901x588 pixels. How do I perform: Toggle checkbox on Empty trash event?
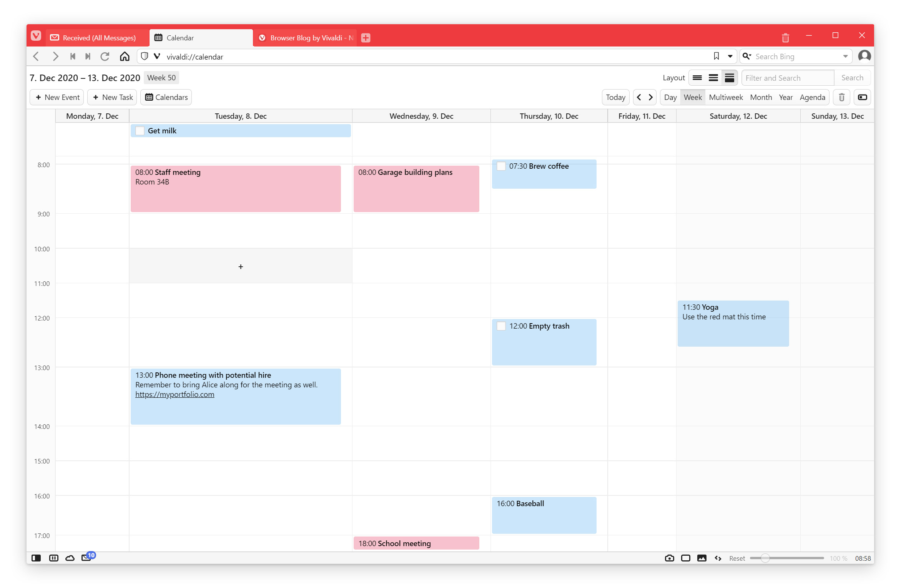pos(501,326)
